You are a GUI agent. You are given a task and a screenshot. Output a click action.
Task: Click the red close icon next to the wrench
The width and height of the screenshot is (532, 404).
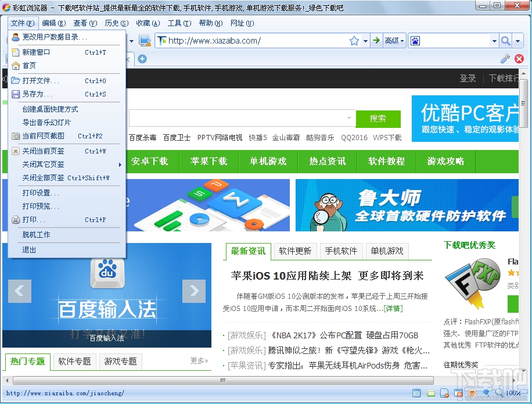519,59
